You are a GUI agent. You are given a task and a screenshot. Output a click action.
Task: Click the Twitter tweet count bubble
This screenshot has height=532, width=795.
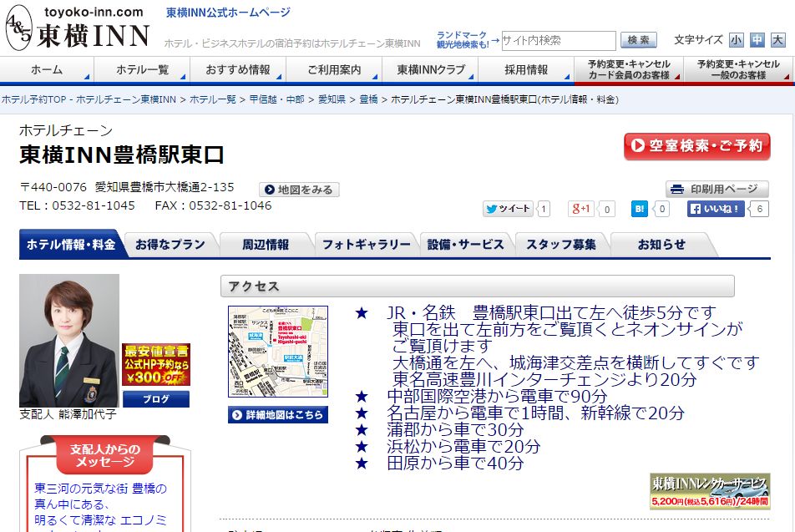[x=544, y=209]
